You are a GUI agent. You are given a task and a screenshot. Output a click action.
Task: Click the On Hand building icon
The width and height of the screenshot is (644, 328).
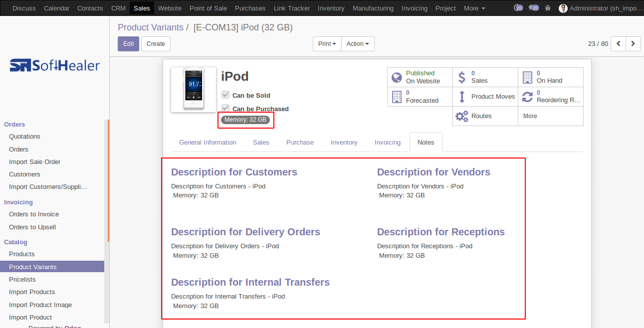click(527, 77)
